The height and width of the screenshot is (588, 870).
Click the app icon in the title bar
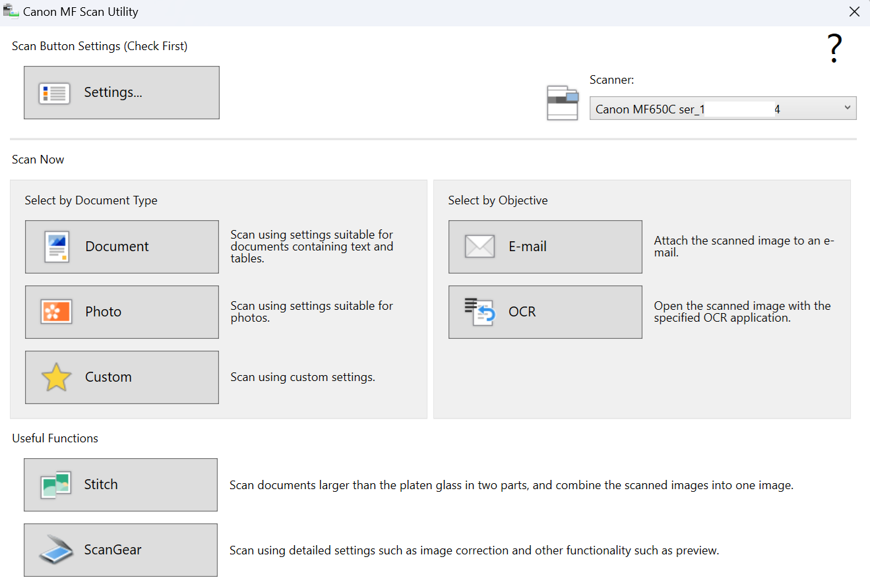pyautogui.click(x=11, y=12)
